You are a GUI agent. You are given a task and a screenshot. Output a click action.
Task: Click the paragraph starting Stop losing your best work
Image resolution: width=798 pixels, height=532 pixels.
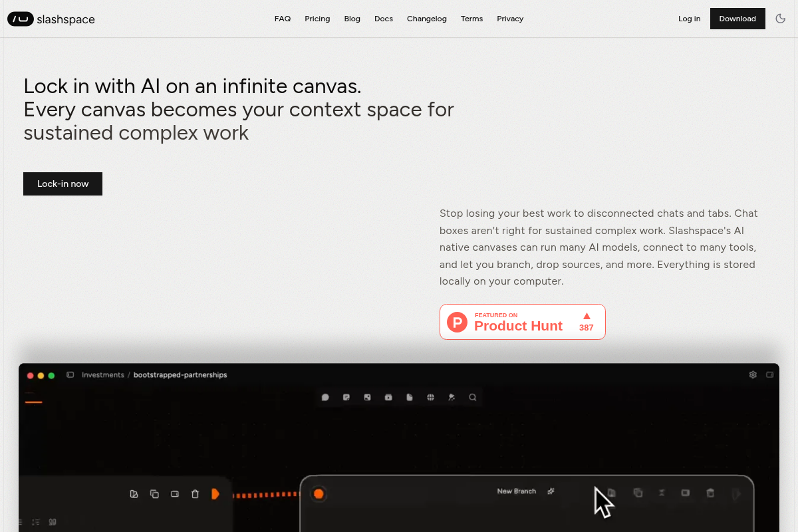click(x=598, y=247)
